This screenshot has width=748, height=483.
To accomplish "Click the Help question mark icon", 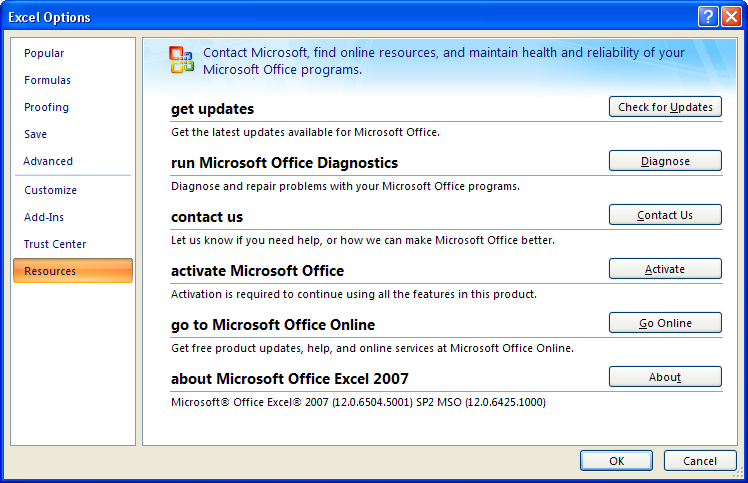I will [x=707, y=17].
